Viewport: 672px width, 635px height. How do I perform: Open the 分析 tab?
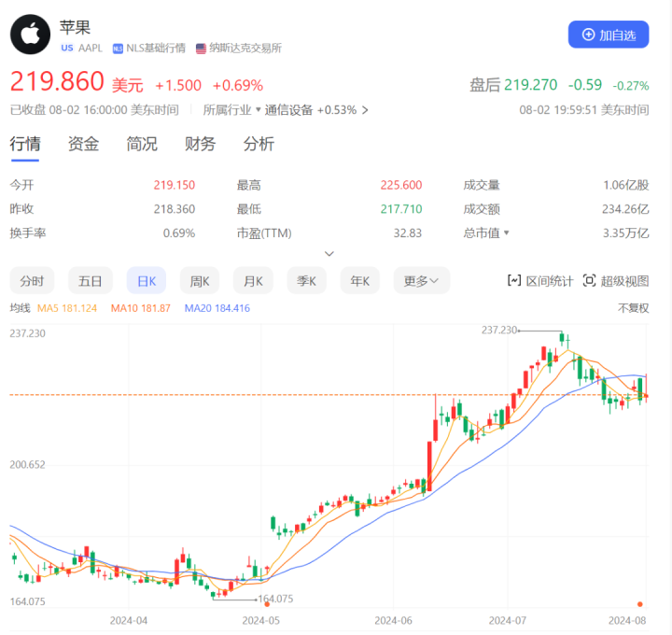(x=259, y=144)
